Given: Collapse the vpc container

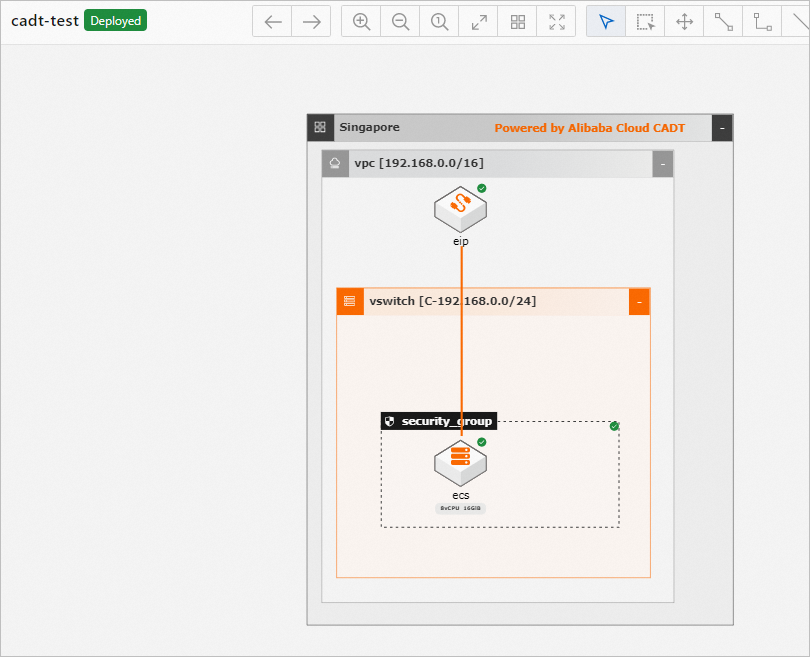Looking at the screenshot, I should click(663, 164).
